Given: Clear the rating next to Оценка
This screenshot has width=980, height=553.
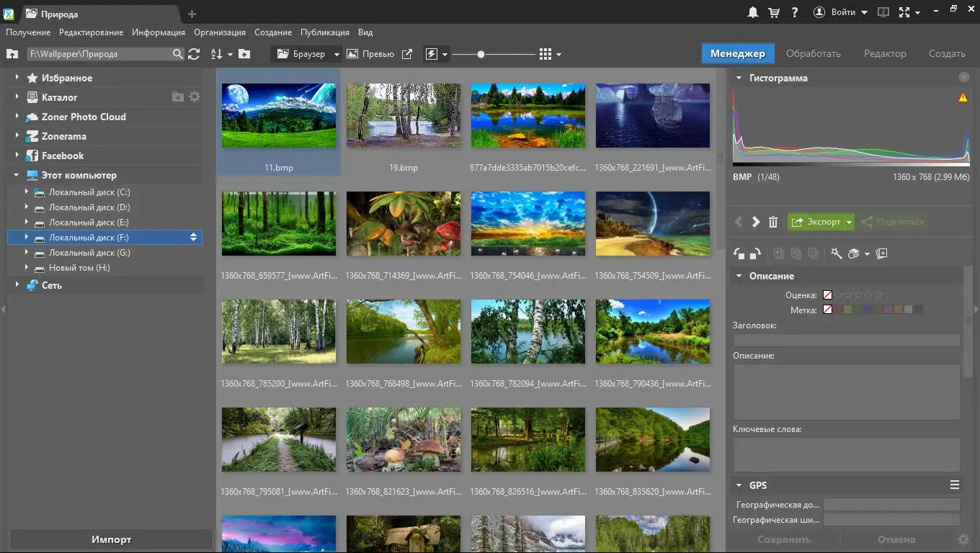Looking at the screenshot, I should (x=827, y=295).
